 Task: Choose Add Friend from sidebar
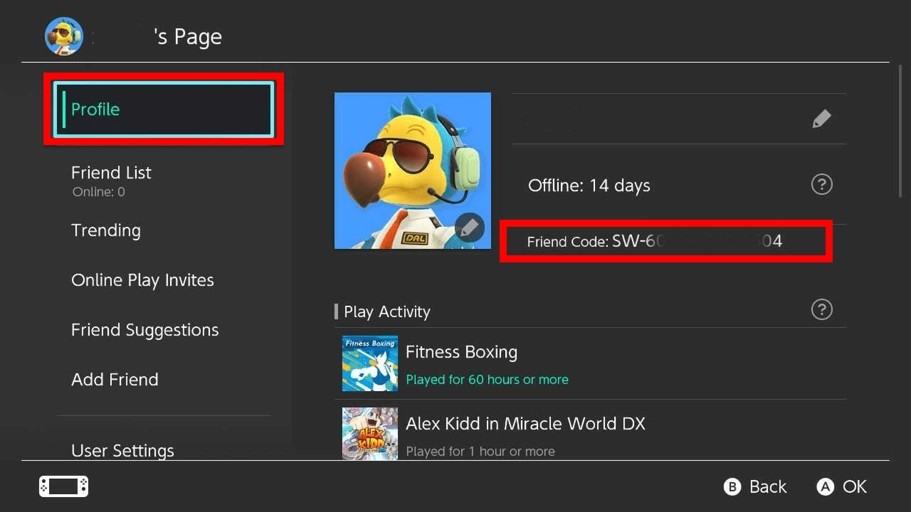point(115,380)
